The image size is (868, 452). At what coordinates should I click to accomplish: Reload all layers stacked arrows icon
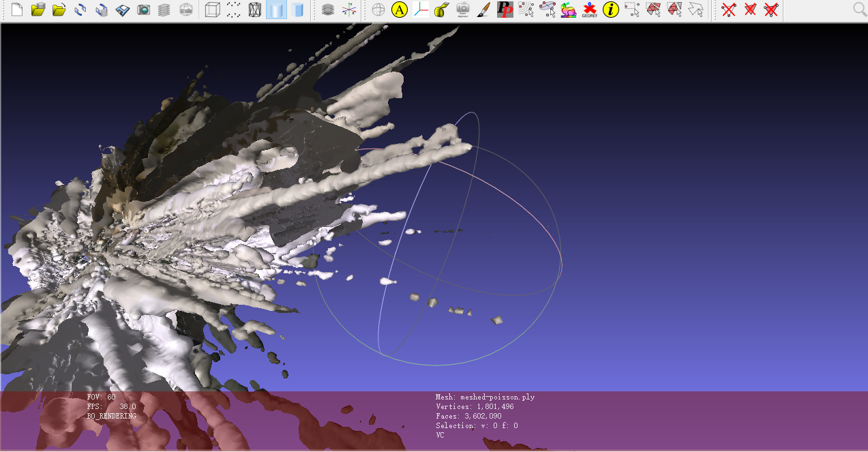pos(102,10)
